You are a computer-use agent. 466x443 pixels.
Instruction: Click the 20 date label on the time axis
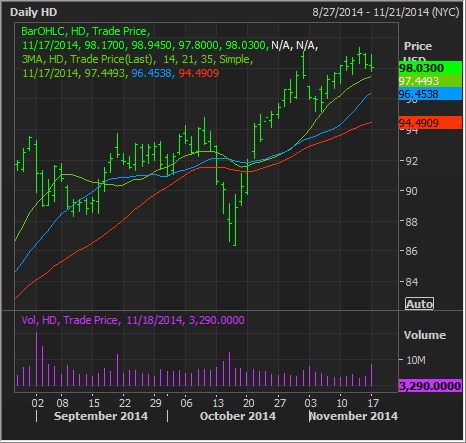pos(249,403)
